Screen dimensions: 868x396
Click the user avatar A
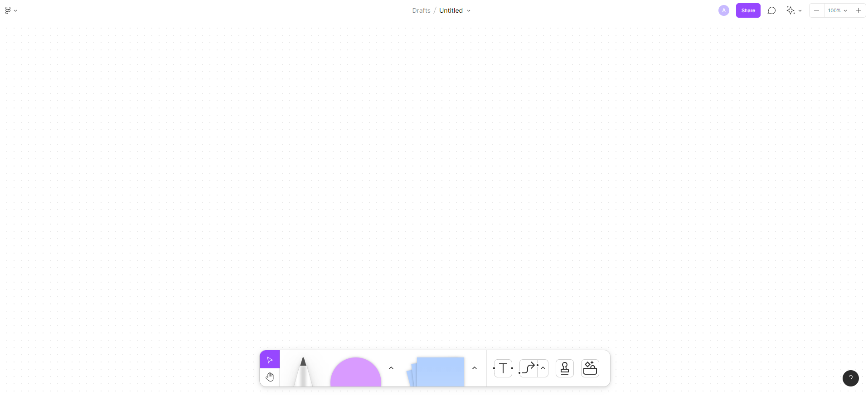coord(724,10)
